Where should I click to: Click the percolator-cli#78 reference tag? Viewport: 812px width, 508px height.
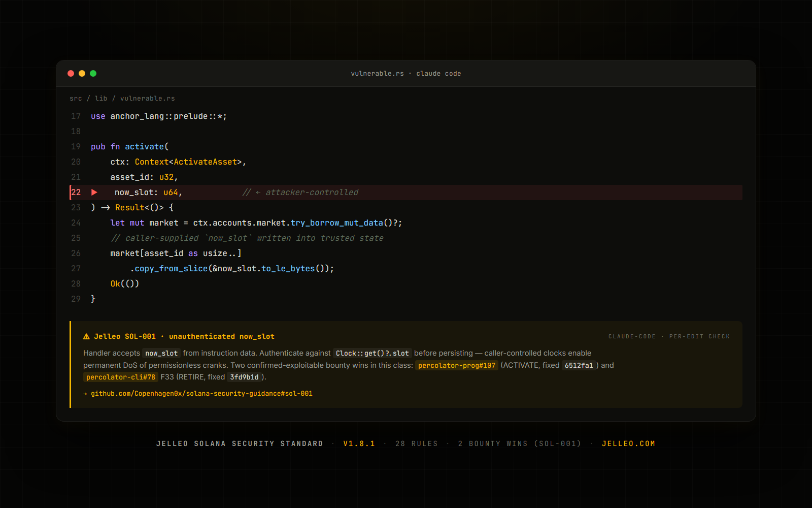pyautogui.click(x=121, y=377)
